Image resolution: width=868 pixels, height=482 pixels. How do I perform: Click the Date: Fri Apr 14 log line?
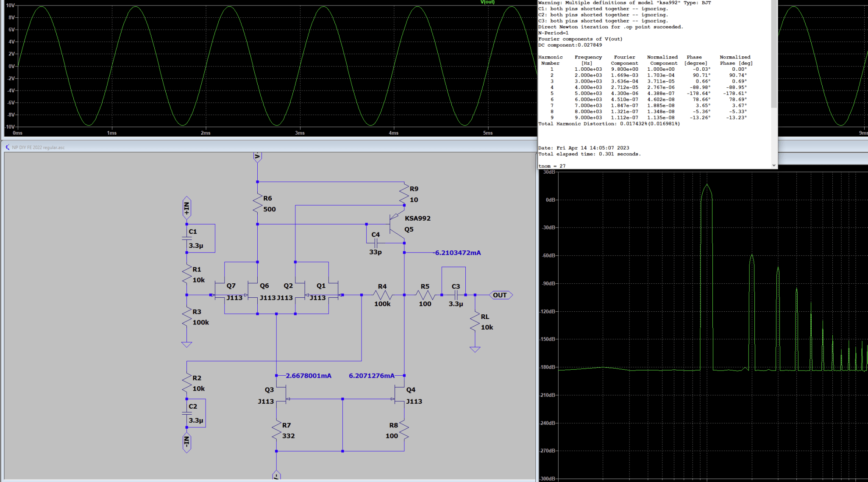click(584, 148)
